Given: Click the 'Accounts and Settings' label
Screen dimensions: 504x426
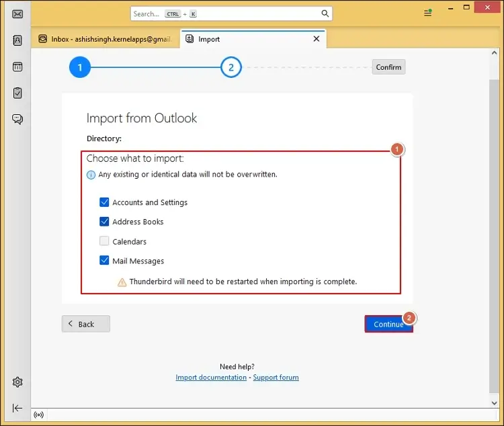Looking at the screenshot, I should 150,202.
